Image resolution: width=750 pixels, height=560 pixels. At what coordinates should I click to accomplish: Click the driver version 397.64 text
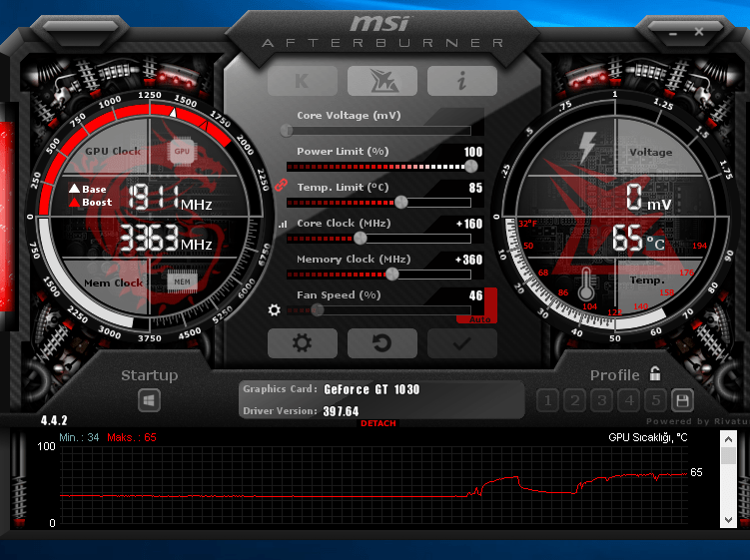pos(341,411)
